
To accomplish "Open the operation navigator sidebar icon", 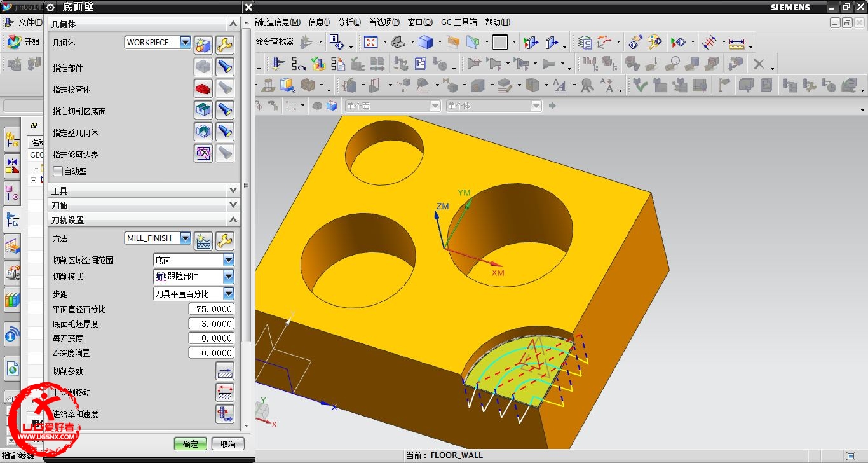I will pos(12,219).
